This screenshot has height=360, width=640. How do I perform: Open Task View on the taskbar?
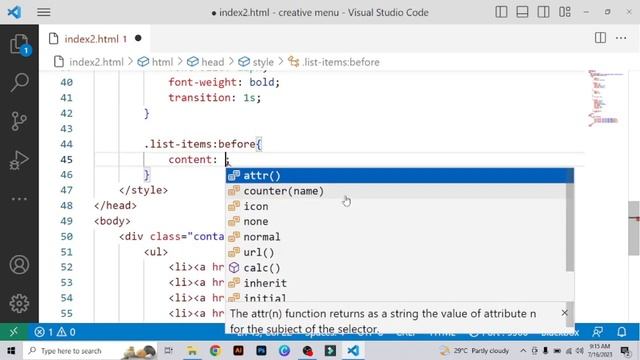tap(168, 351)
